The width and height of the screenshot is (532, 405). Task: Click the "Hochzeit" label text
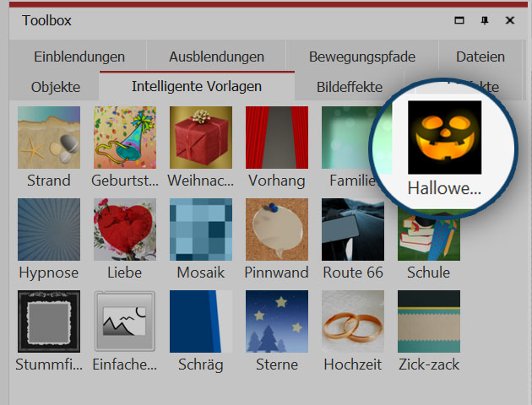[353, 364]
